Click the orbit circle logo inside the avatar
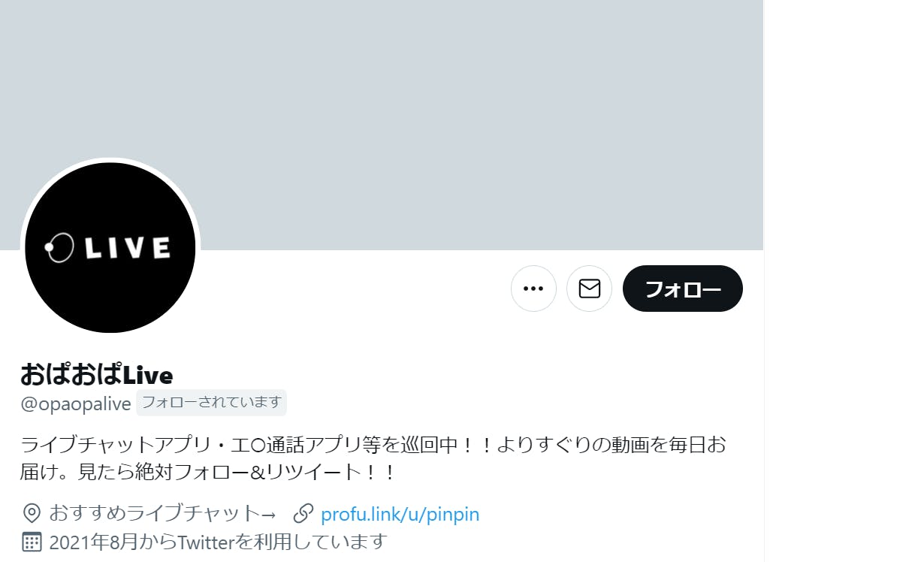Screen dimensions: 924x562 tap(59, 247)
